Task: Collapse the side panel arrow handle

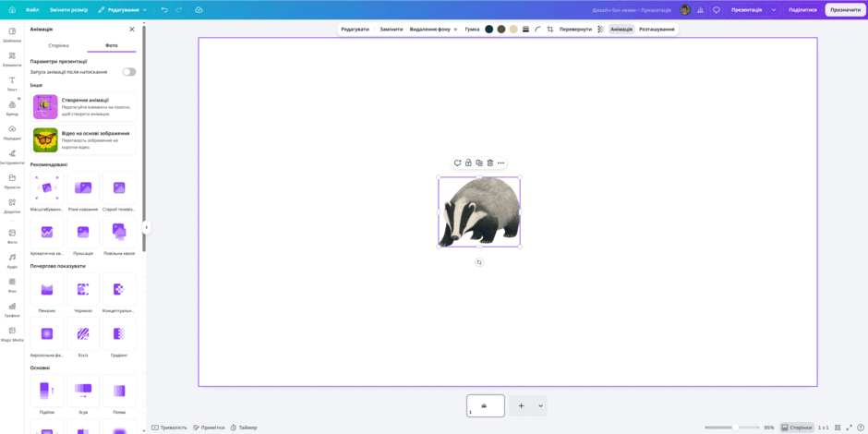Action: pyautogui.click(x=147, y=227)
